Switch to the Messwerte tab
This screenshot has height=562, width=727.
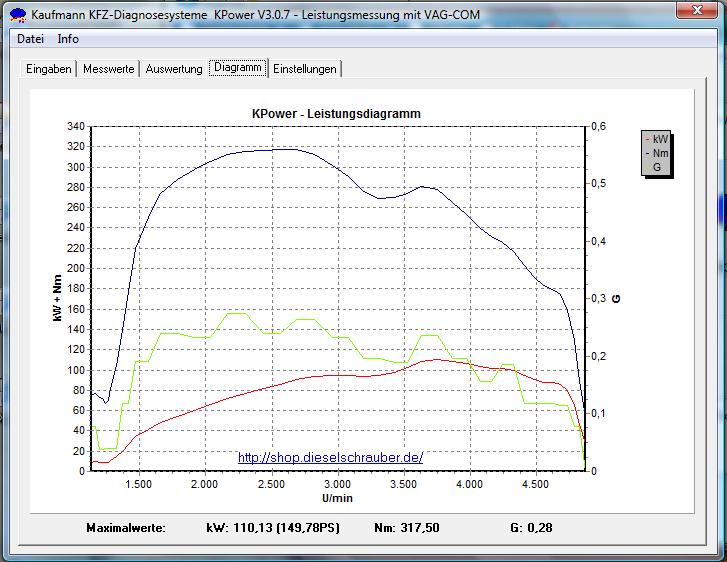click(x=108, y=69)
